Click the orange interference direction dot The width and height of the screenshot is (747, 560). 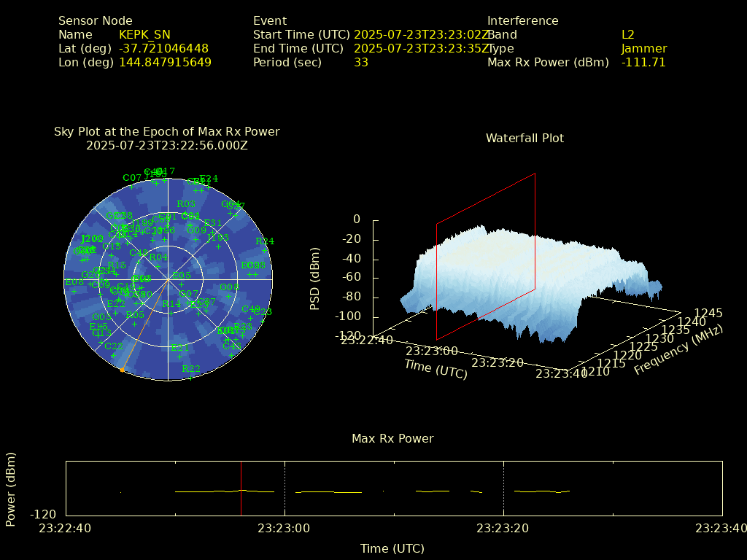pos(122,370)
